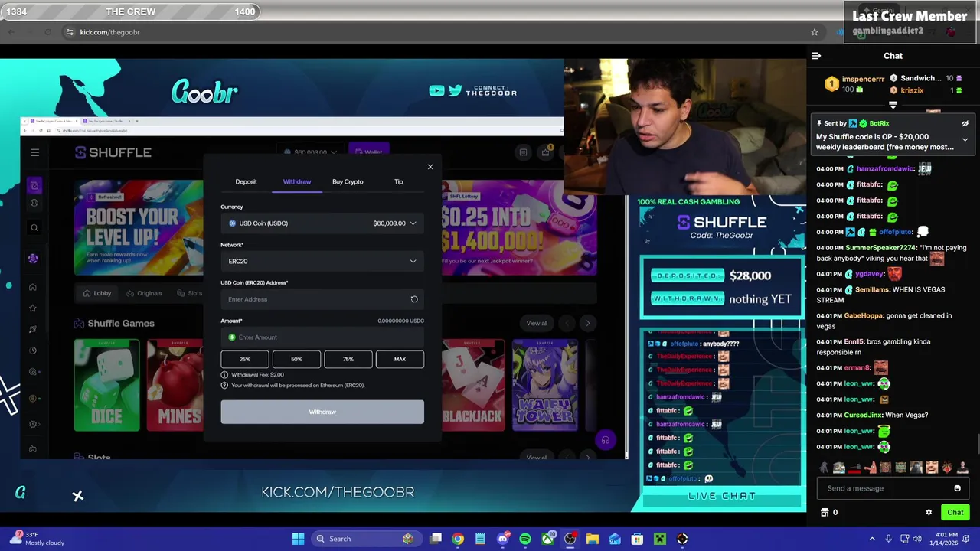The image size is (980, 551).
Task: Open Discord from the taskbar
Action: 503,539
